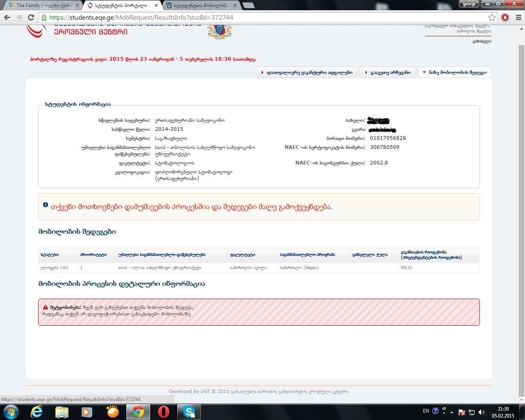Click the academic year 2014-2015
525x420 pixels.
169,129
